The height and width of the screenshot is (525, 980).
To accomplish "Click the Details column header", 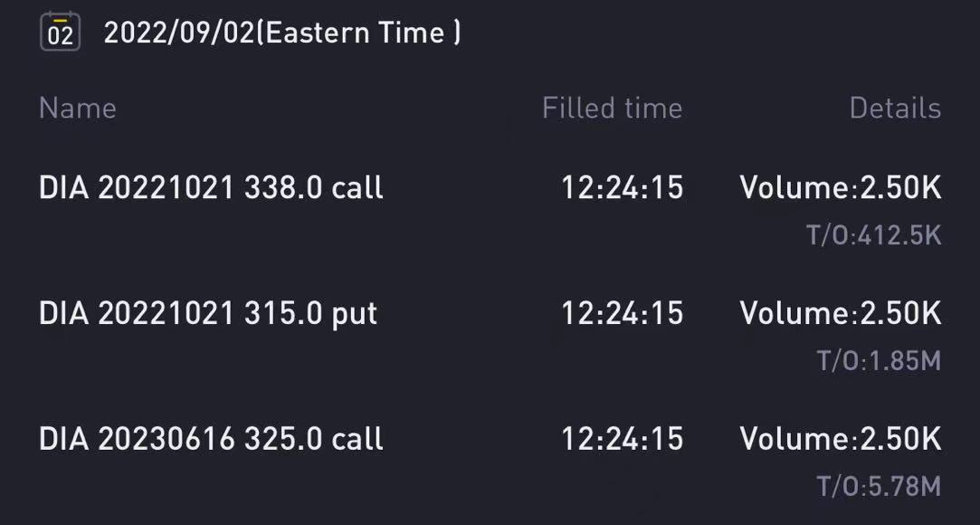I will tap(894, 109).
